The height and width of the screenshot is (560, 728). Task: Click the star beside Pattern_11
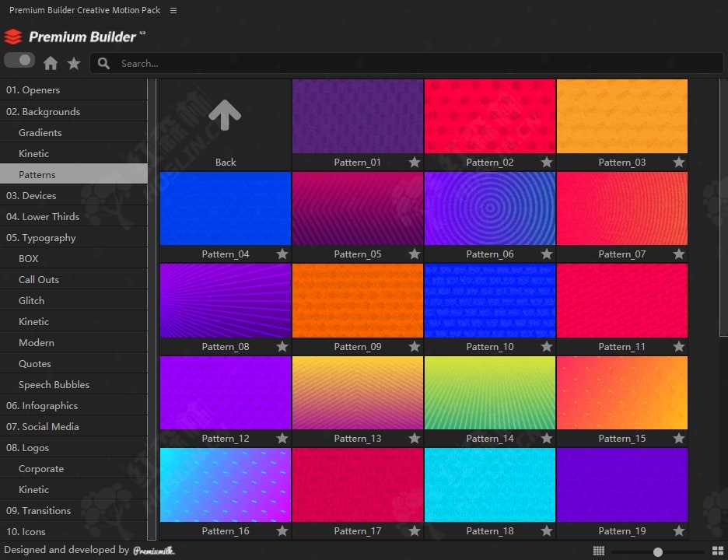tap(679, 346)
